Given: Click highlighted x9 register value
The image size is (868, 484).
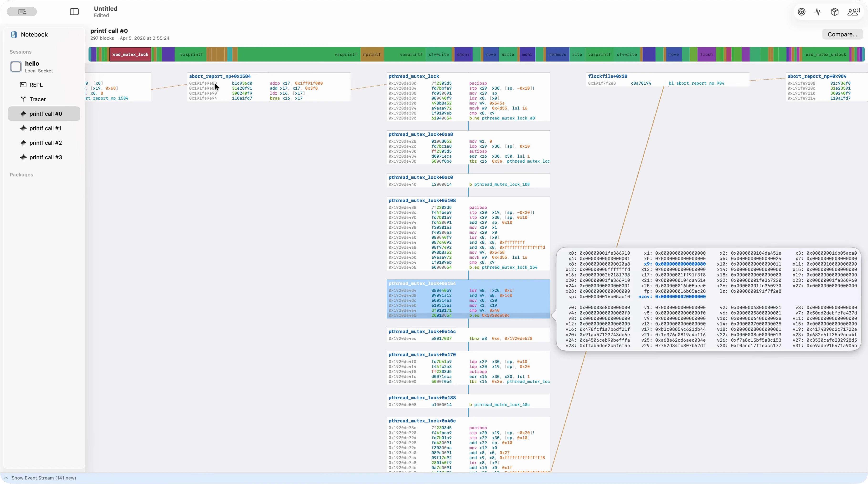Looking at the screenshot, I should pyautogui.click(x=680, y=264).
